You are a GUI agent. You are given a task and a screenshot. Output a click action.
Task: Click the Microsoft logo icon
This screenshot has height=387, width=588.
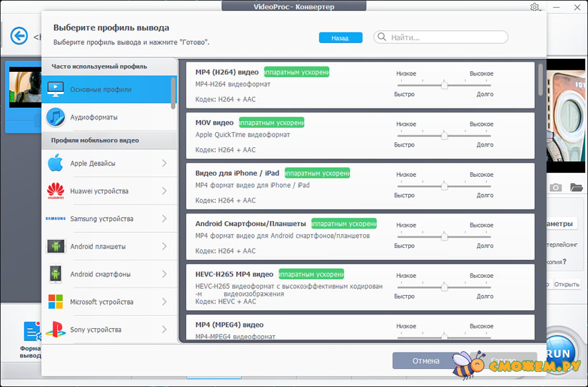pyautogui.click(x=55, y=301)
